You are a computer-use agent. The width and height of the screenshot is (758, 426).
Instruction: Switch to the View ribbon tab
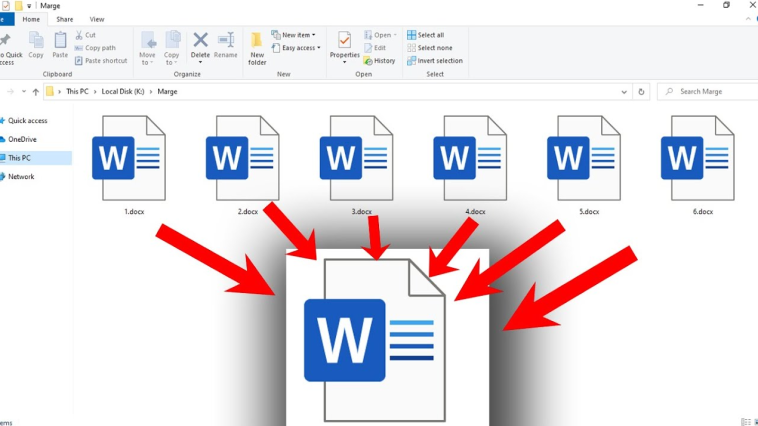coord(97,19)
